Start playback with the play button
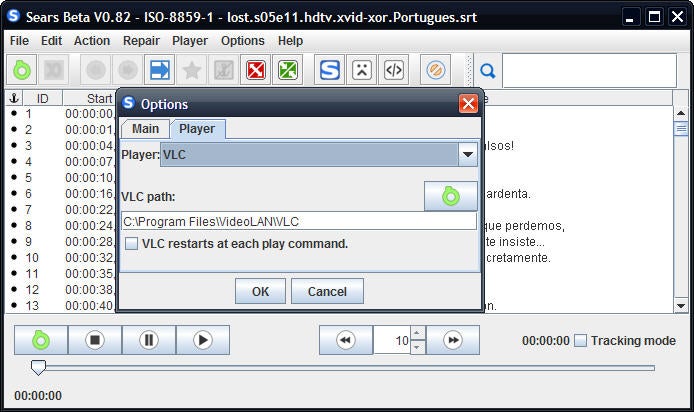This screenshot has height=412, width=694. click(x=203, y=340)
